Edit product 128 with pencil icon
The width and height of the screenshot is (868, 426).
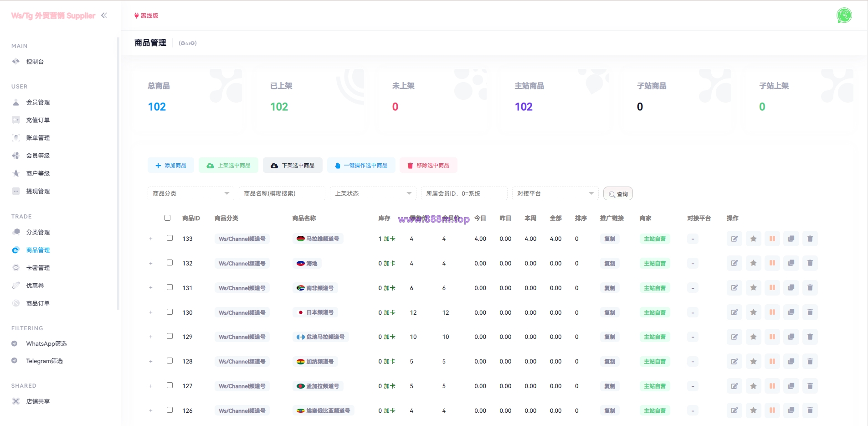(734, 361)
